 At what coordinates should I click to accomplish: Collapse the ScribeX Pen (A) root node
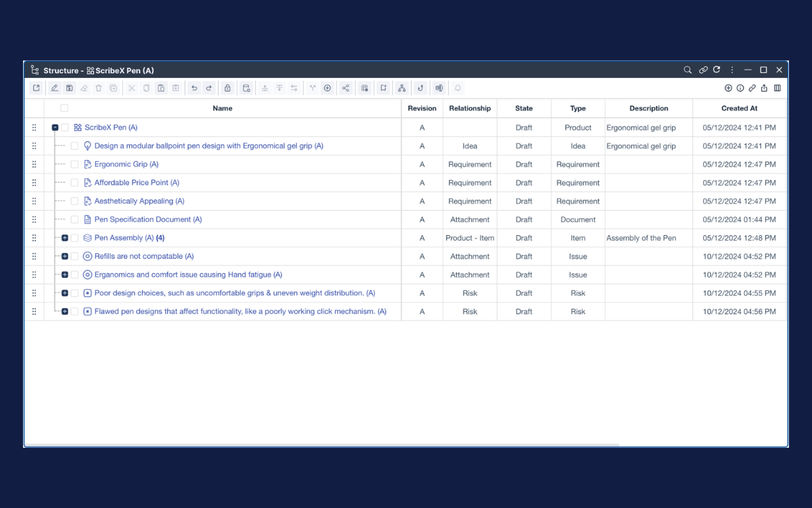tap(55, 127)
